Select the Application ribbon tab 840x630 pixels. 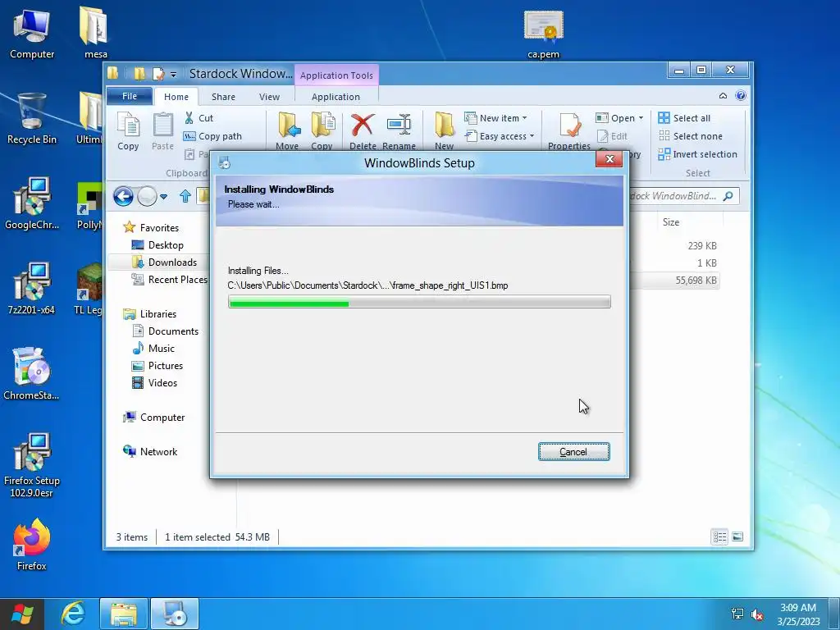pos(336,97)
